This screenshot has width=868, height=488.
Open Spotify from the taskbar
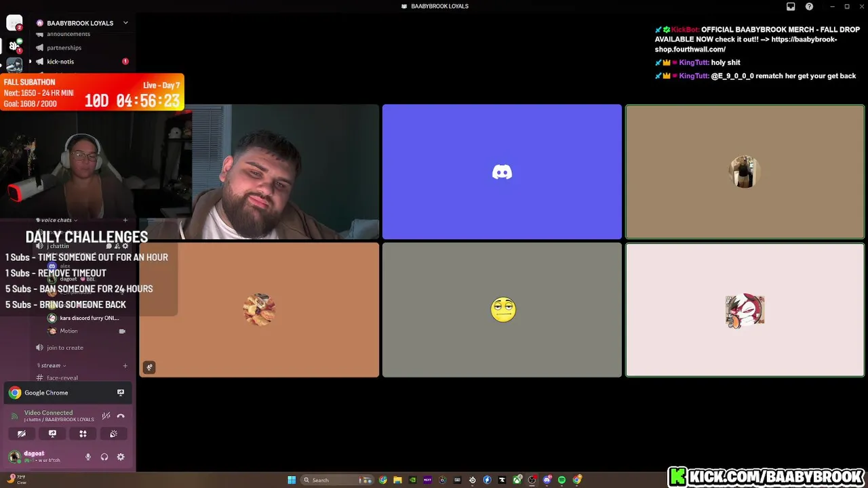(562, 480)
